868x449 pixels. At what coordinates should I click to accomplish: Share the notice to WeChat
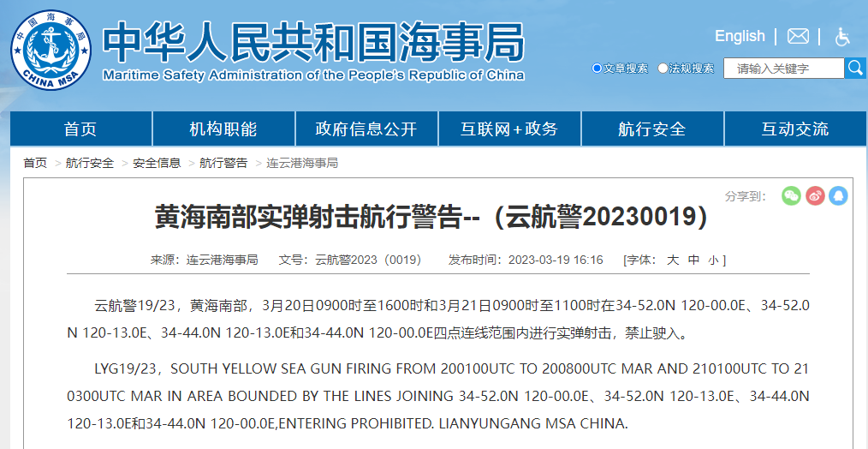[x=791, y=196]
